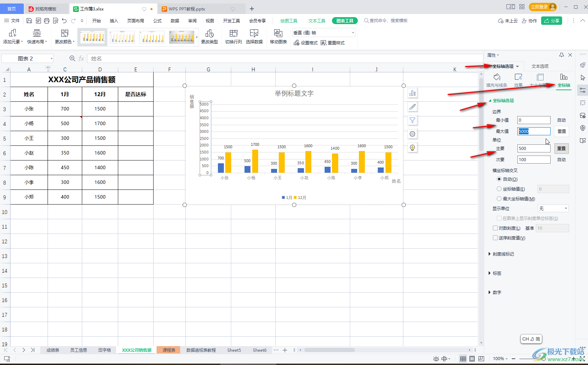Pin the properties panel

point(561,55)
